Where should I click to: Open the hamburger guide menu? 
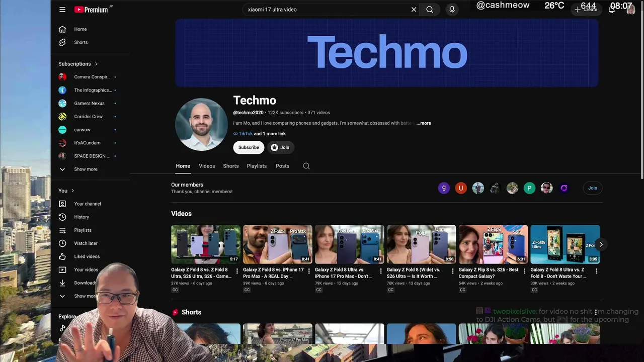point(62,10)
